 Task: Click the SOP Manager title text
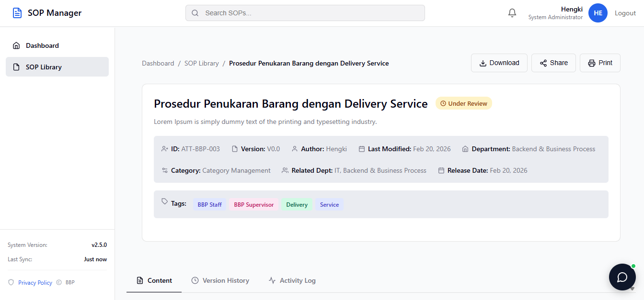(55, 13)
